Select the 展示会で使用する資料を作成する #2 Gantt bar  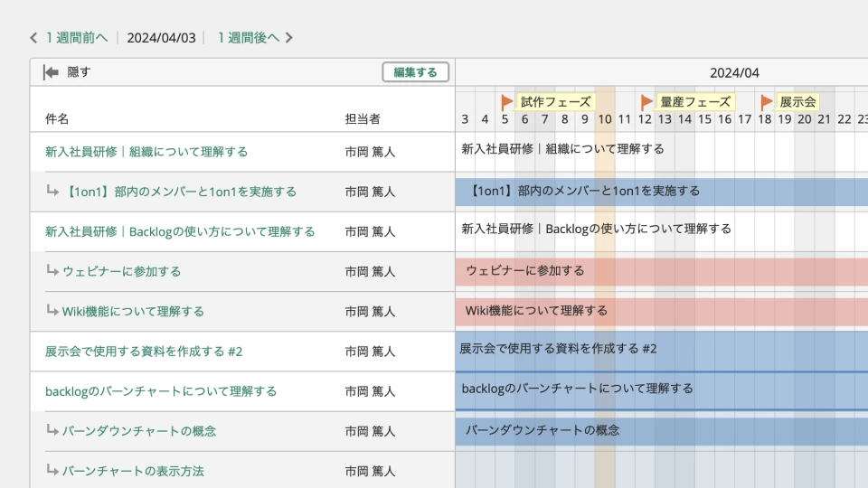[662, 352]
